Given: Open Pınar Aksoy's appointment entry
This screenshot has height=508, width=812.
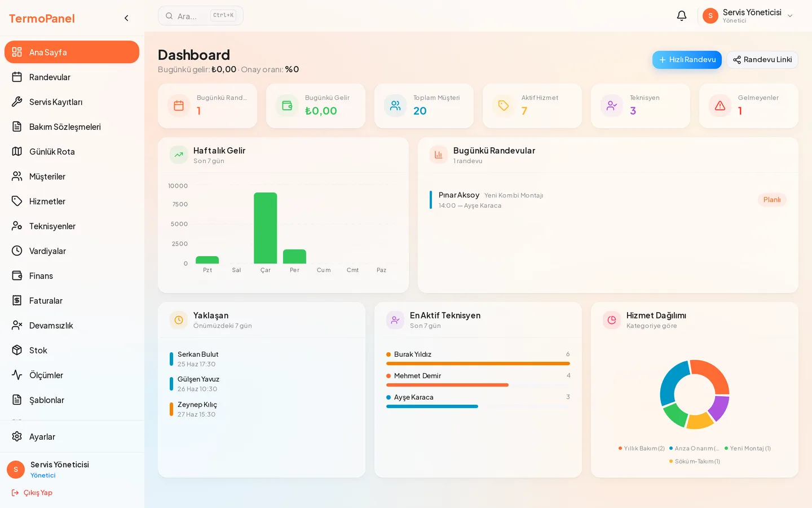Looking at the screenshot, I should (x=608, y=200).
